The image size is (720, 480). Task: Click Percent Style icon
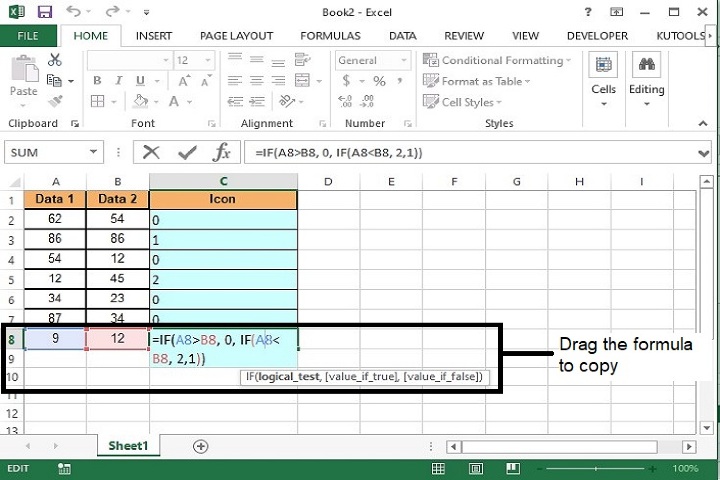tap(379, 81)
